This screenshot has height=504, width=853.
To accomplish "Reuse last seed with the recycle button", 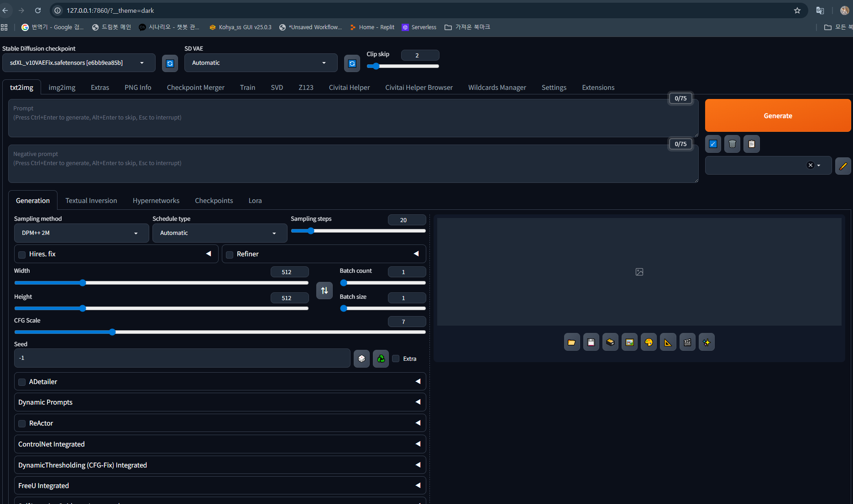I will pyautogui.click(x=381, y=359).
